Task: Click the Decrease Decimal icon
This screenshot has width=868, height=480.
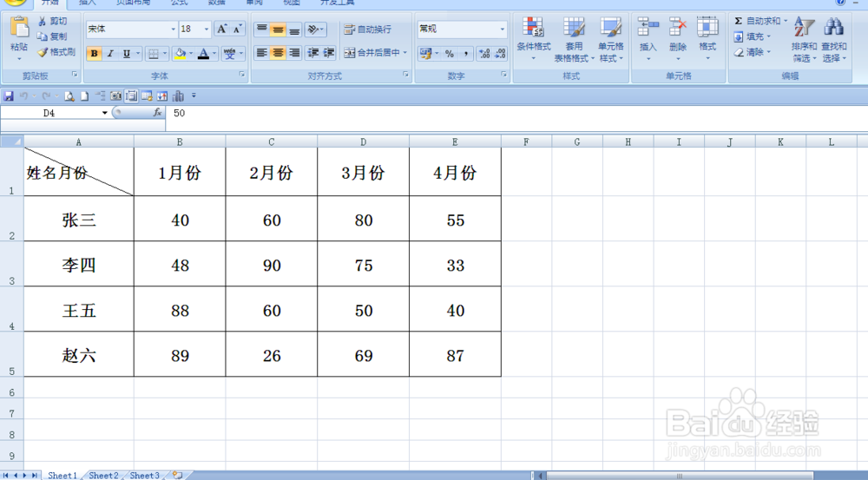Action: tap(501, 54)
